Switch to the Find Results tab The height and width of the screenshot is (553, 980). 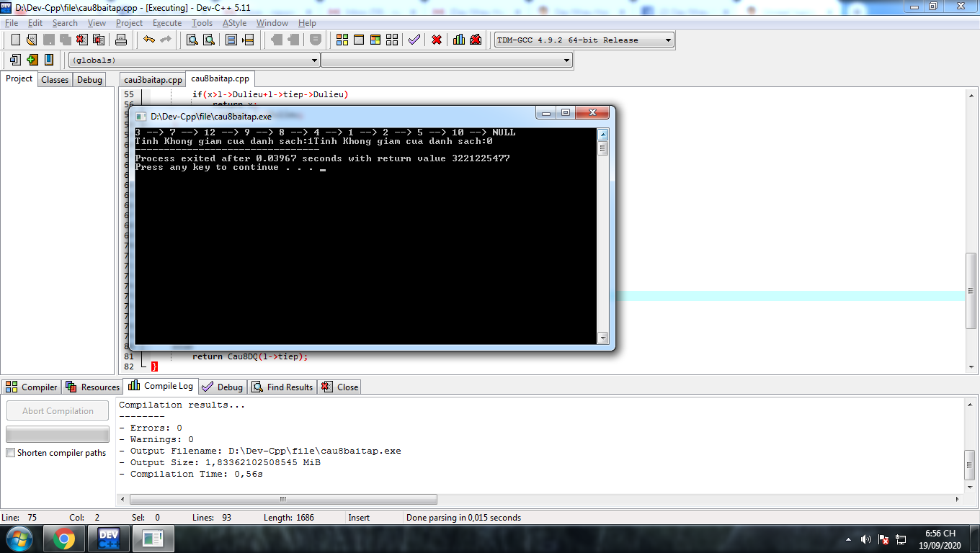[282, 387]
